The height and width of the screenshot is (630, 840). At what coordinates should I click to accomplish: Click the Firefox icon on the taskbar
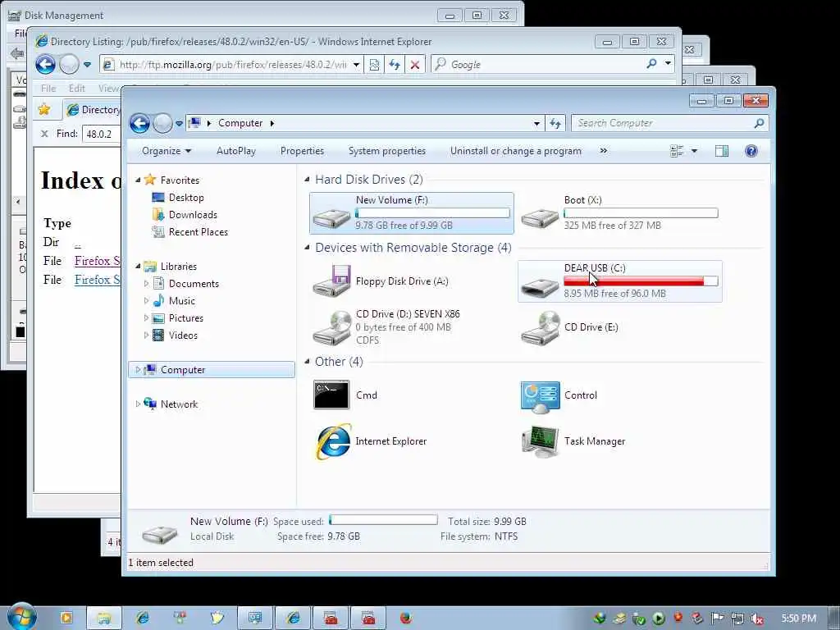[406, 619]
